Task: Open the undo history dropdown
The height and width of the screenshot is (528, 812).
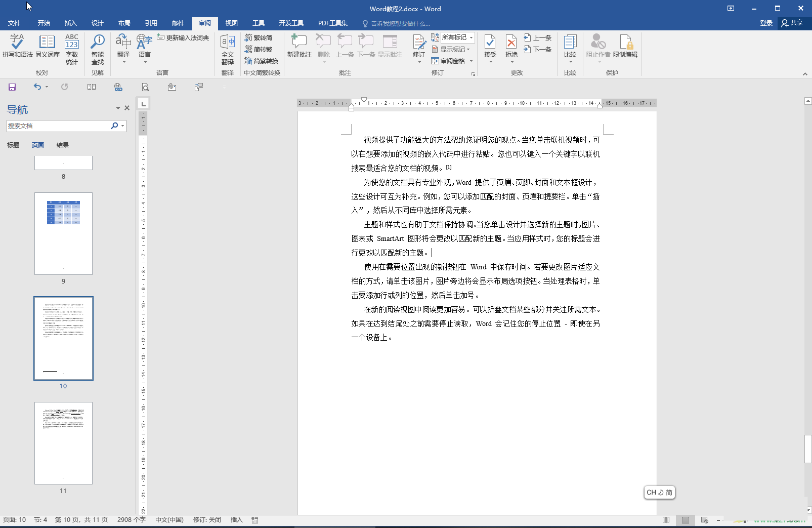Action: [47, 87]
